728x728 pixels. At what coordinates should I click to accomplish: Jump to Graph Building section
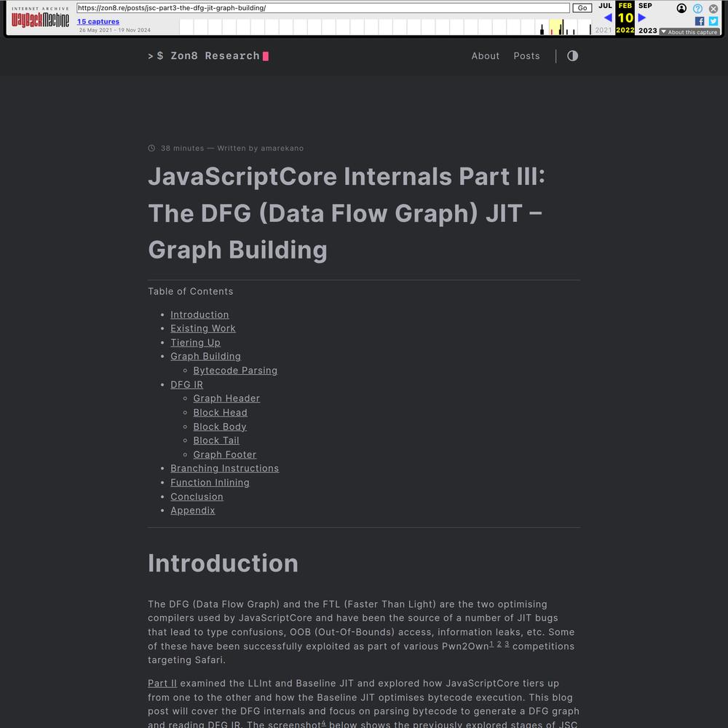click(x=206, y=357)
